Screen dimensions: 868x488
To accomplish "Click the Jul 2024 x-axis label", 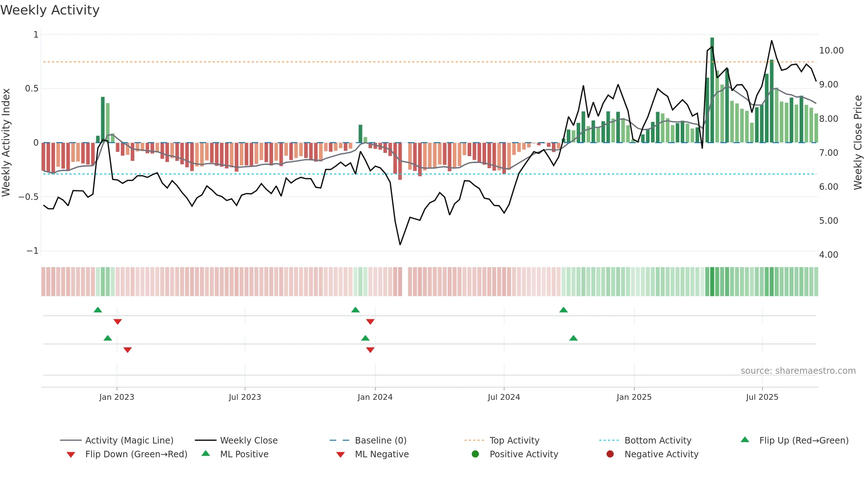I will click(504, 397).
